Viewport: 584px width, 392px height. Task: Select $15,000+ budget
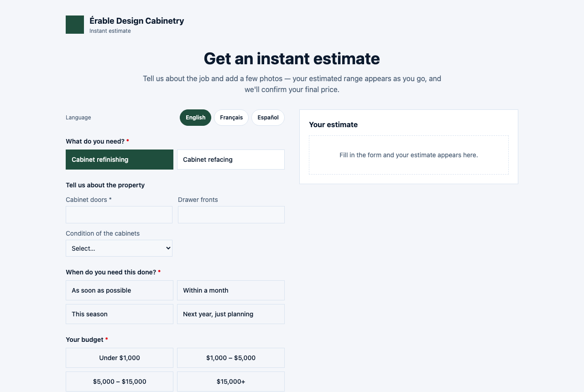click(x=231, y=382)
